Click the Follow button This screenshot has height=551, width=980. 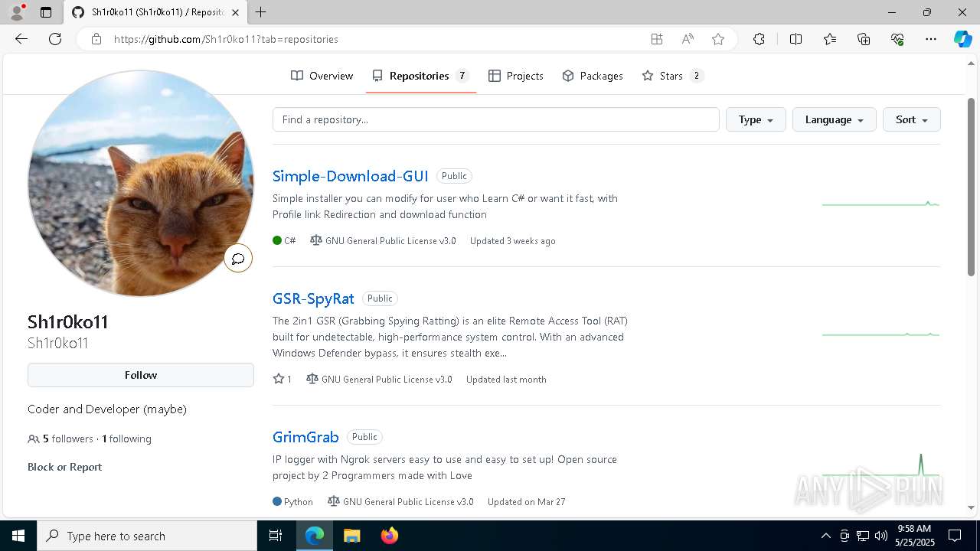point(141,375)
